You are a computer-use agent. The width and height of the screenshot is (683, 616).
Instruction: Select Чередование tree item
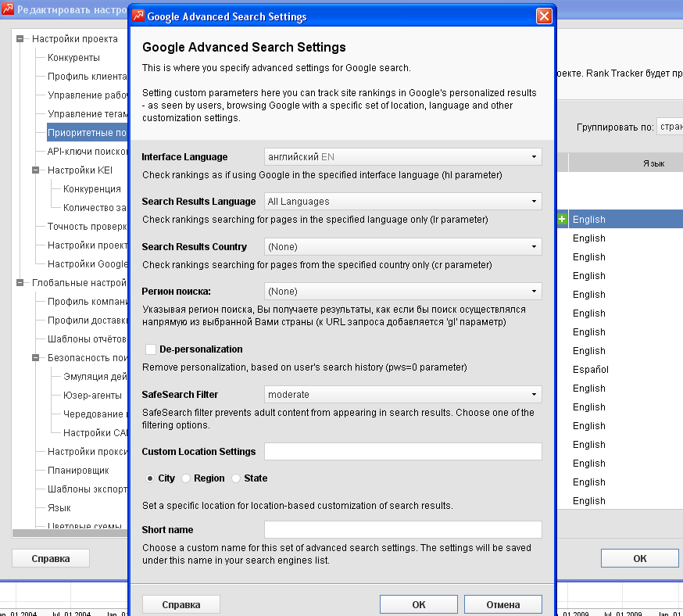pos(95,414)
